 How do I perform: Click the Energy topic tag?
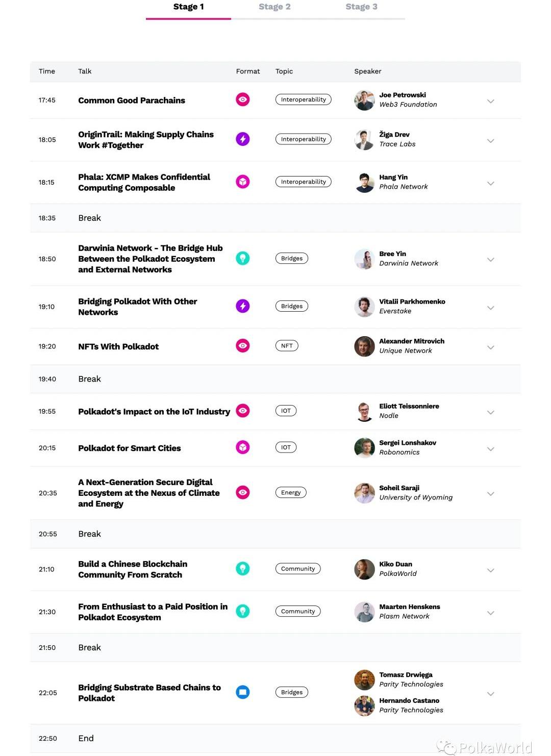[291, 493]
